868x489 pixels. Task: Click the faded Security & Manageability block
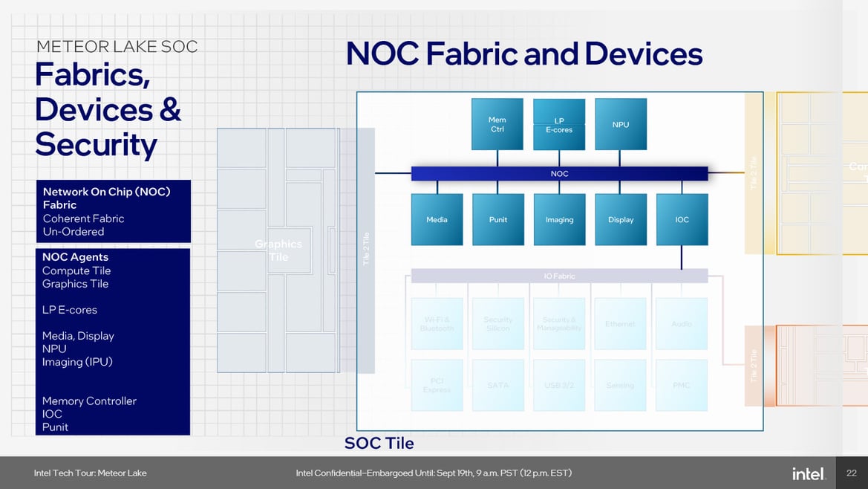(559, 324)
